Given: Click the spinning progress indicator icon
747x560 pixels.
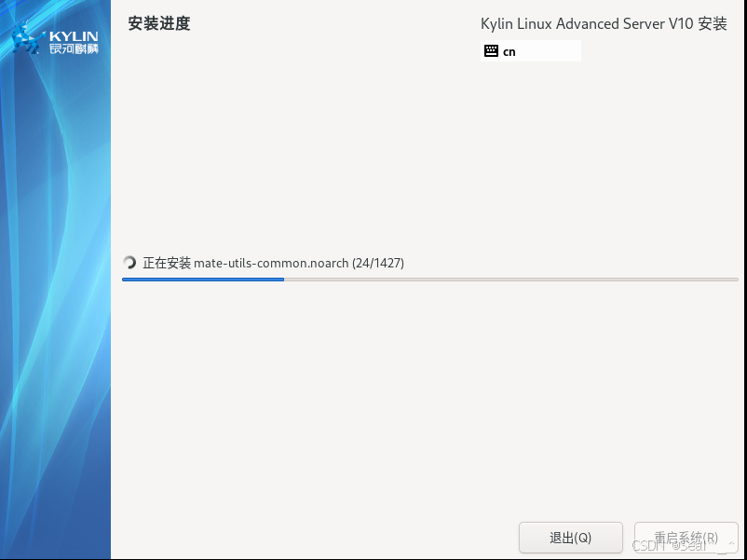Looking at the screenshot, I should [x=129, y=263].
